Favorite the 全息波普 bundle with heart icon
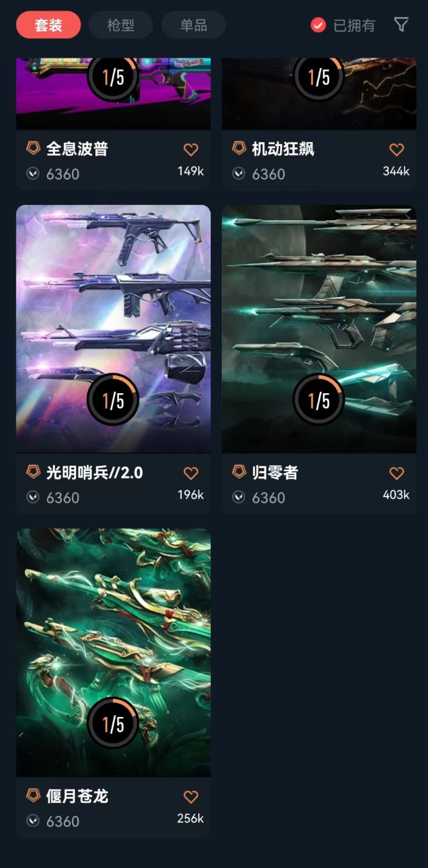Screen dimensions: 428x868 191,150
